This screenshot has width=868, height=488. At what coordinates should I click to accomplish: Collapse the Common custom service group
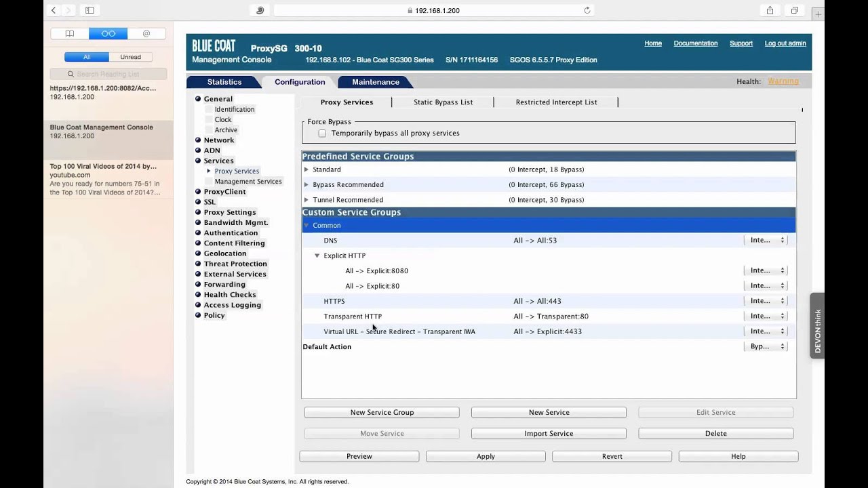click(x=307, y=225)
